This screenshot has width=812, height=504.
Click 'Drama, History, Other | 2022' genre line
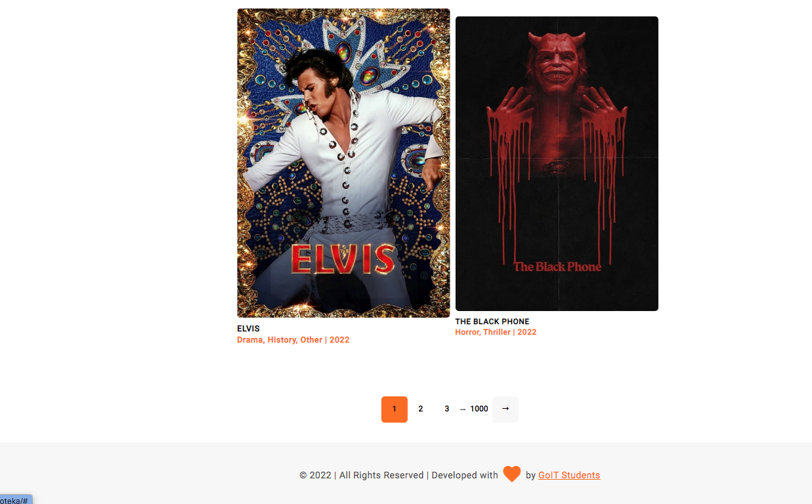click(293, 340)
